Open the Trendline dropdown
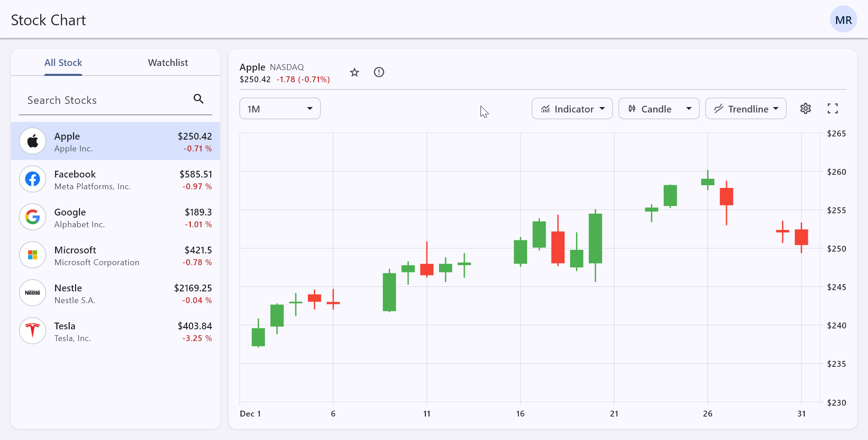The image size is (868, 440). 745,108
